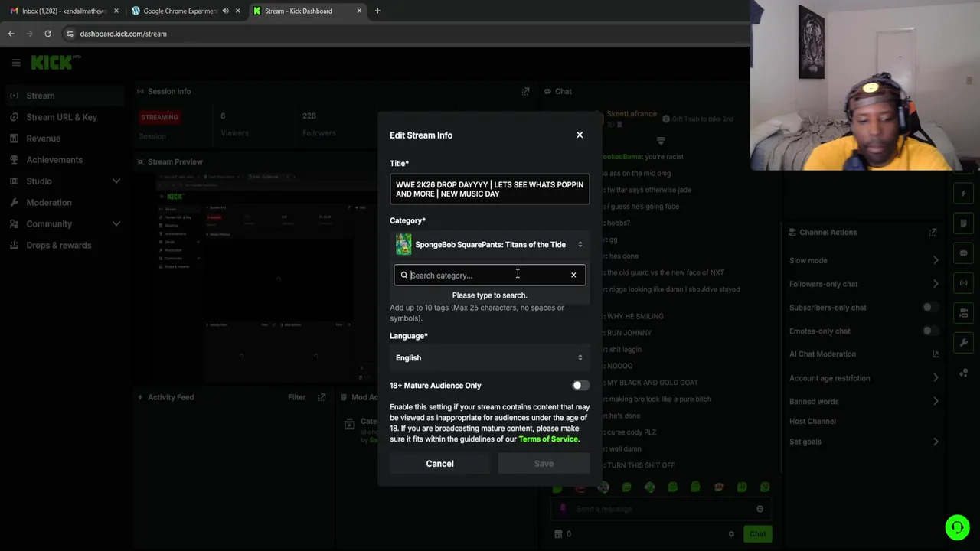Clear the category search field
The width and height of the screenshot is (980, 551).
573,275
